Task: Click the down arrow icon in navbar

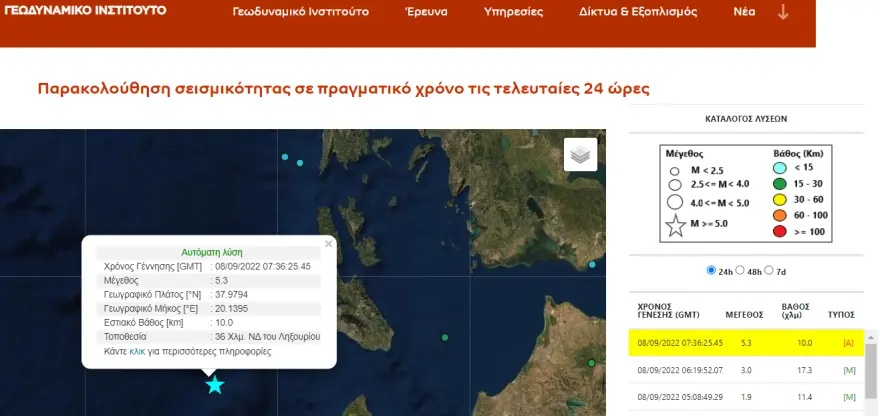Action: click(x=783, y=12)
